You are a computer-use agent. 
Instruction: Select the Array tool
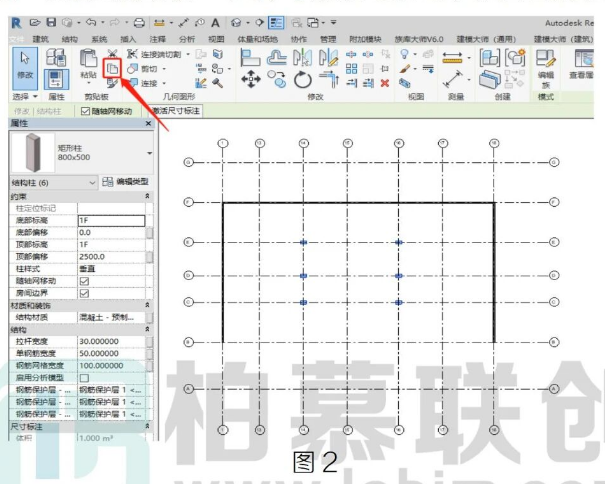pos(351,69)
